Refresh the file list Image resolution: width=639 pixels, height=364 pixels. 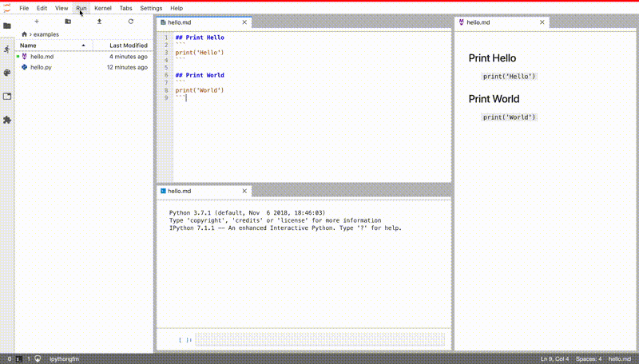[131, 22]
